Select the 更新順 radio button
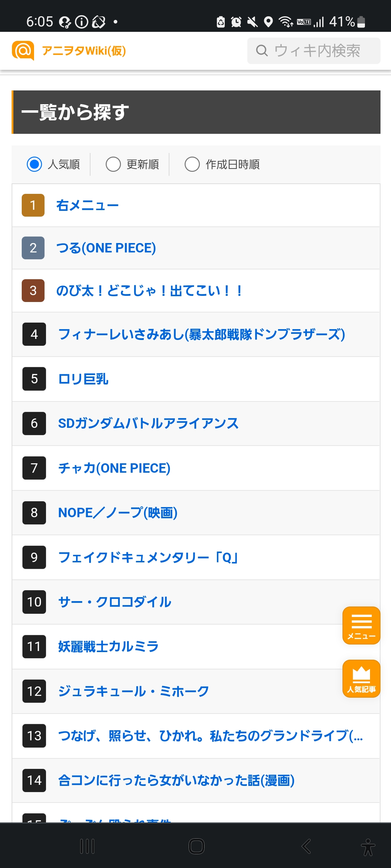 coord(113,164)
